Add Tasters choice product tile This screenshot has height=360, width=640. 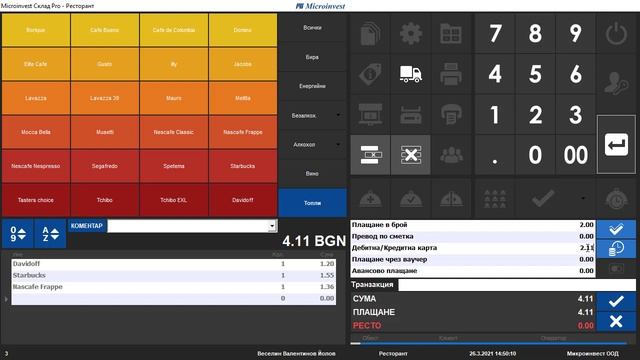[36, 200]
